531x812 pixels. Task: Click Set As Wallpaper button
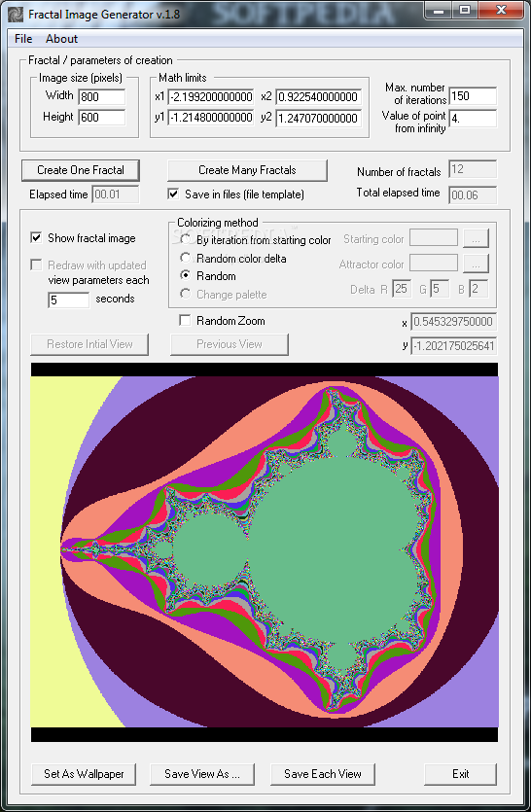84,774
